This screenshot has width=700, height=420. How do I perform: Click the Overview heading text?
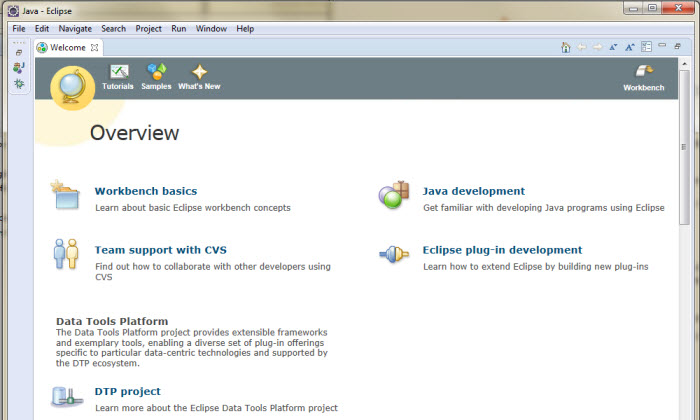(x=134, y=133)
